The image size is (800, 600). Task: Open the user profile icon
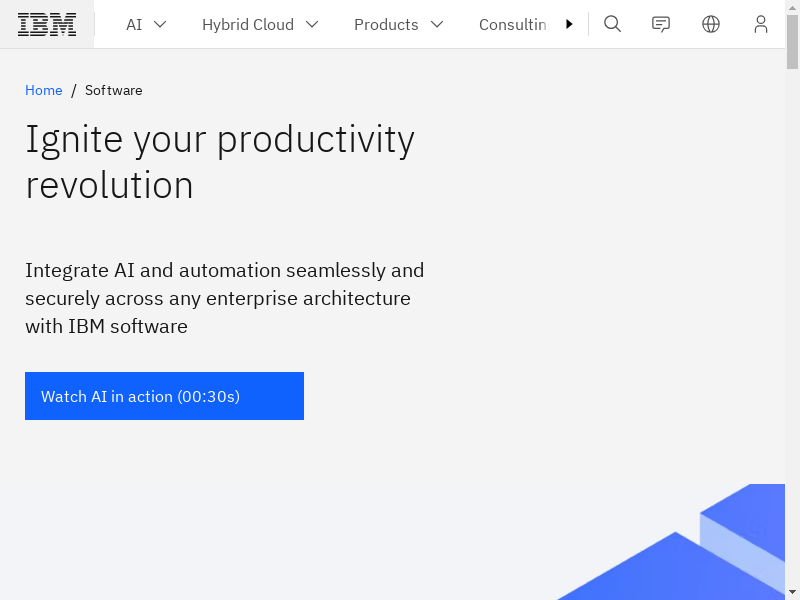coord(761,24)
